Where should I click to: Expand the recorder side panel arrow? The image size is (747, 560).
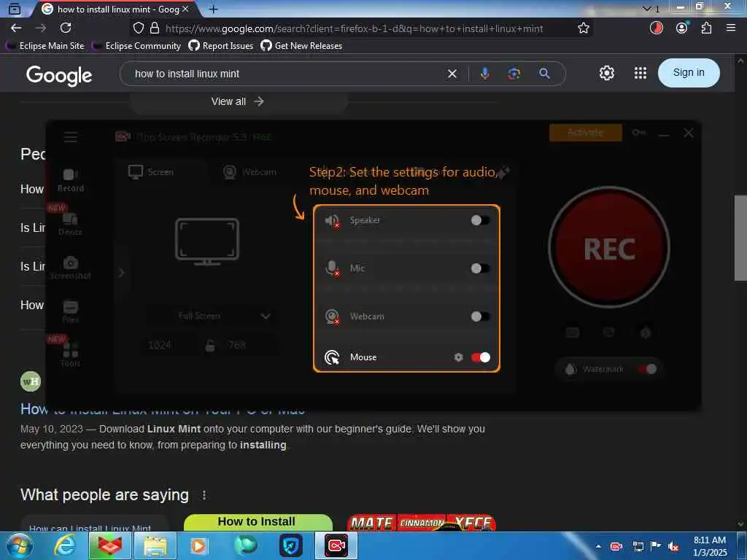coord(122,273)
